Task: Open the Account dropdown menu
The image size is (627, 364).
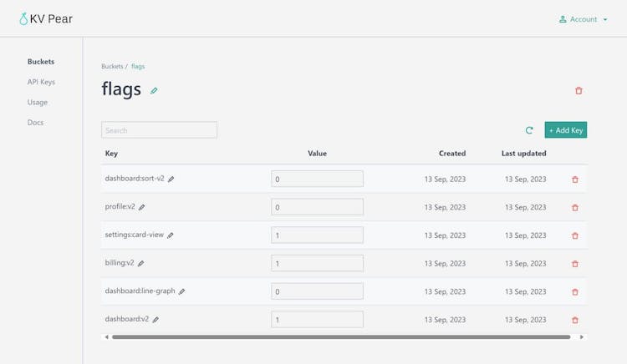Action: coord(584,19)
